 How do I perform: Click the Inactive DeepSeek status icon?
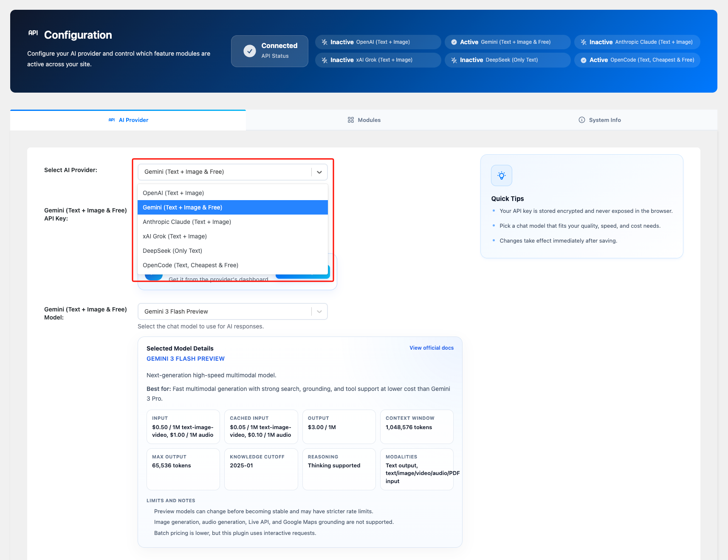(454, 60)
